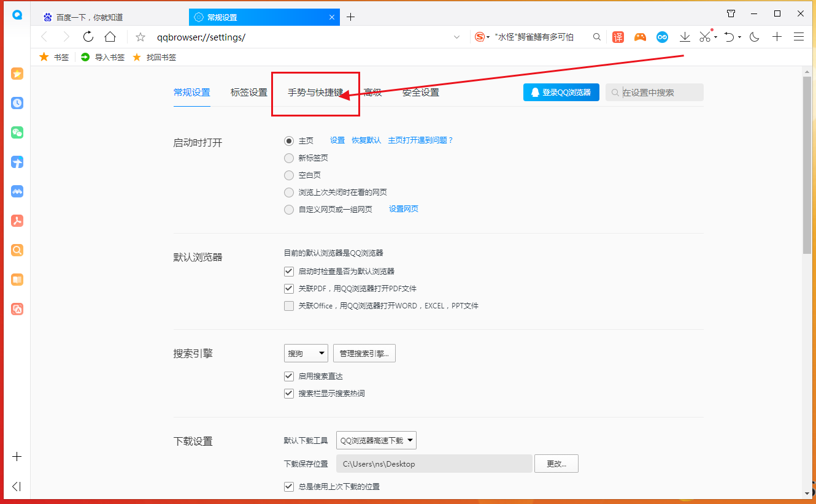The height and width of the screenshot is (504, 816).
Task: Open the screenshot scissors tool
Action: click(704, 37)
